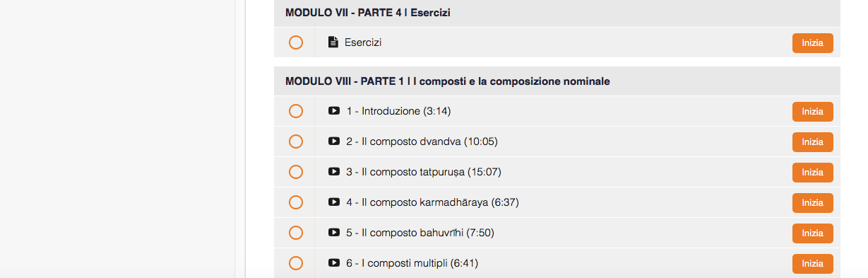The height and width of the screenshot is (278, 868).
Task: Toggle completion circle for Introduzione (3:14)
Action: click(296, 111)
